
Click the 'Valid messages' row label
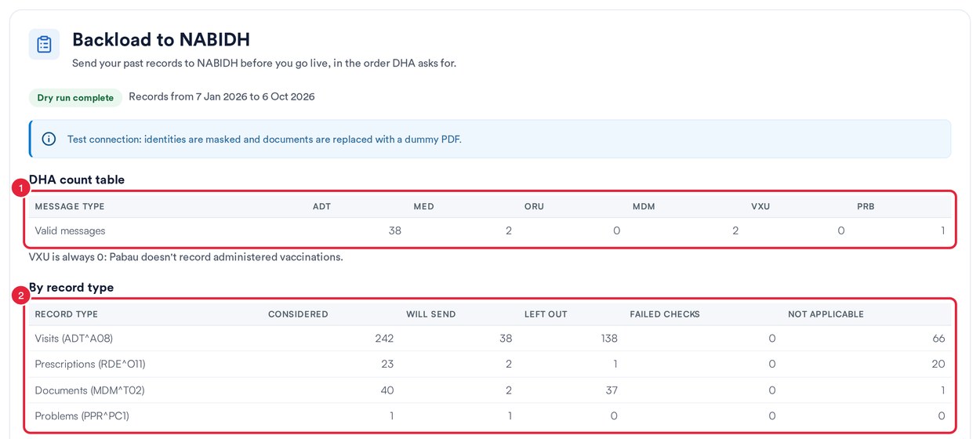tap(70, 231)
